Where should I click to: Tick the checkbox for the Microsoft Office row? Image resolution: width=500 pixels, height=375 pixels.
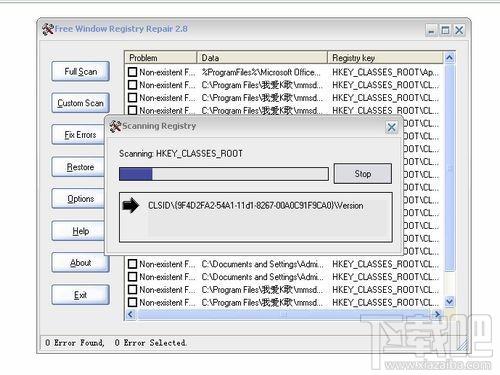tap(132, 72)
